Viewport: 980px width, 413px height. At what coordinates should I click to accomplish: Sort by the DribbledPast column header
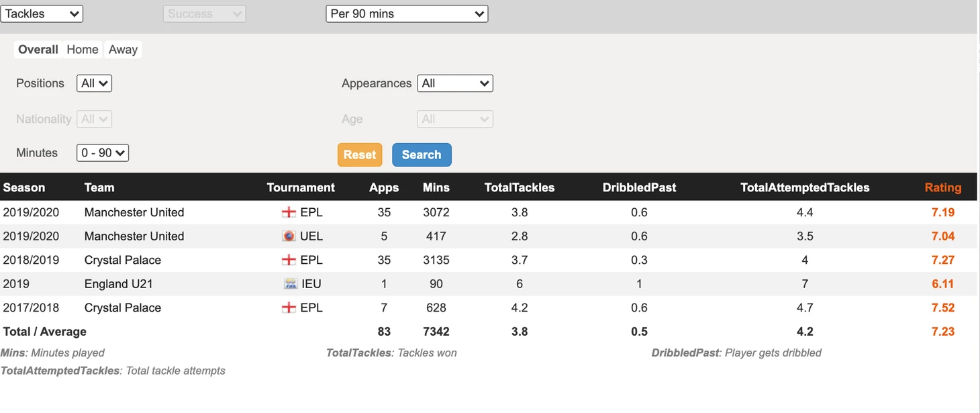[639, 188]
